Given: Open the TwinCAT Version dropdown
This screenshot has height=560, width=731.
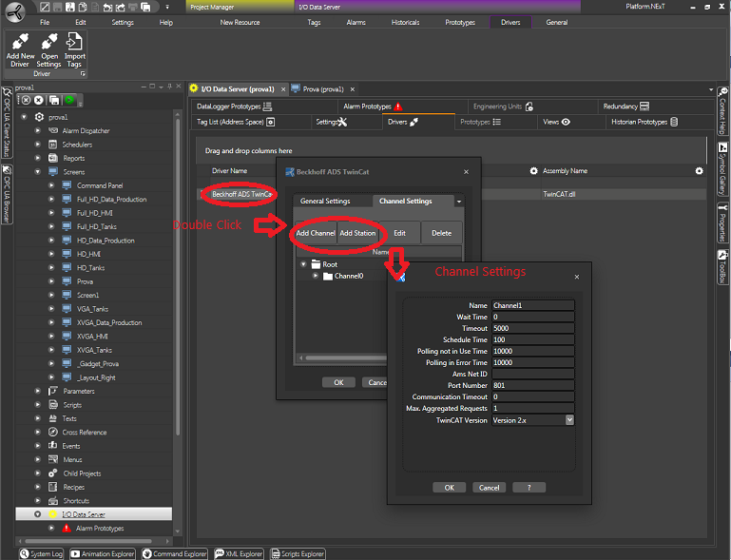Looking at the screenshot, I should [569, 420].
